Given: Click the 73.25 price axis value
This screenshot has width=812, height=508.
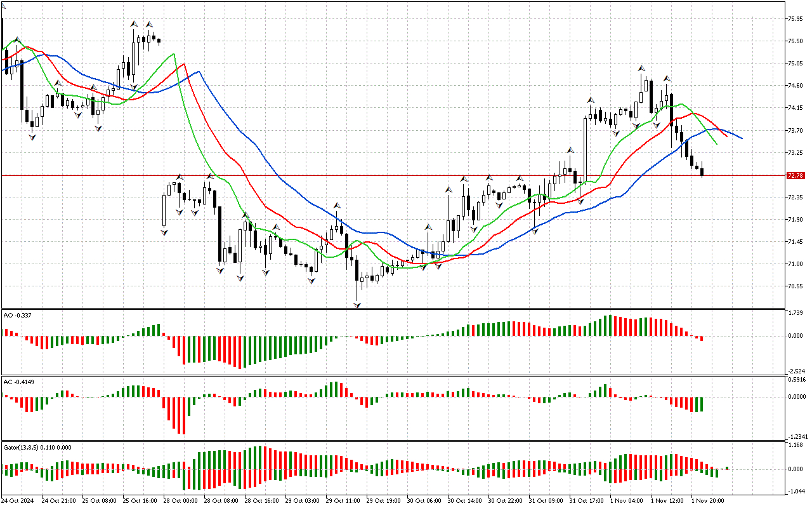Looking at the screenshot, I should tap(795, 153).
